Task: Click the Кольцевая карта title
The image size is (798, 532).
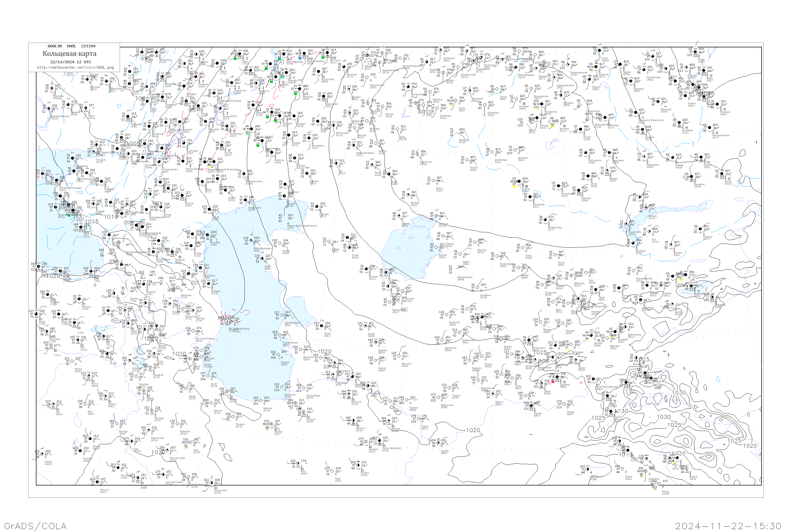Action: pos(69,54)
